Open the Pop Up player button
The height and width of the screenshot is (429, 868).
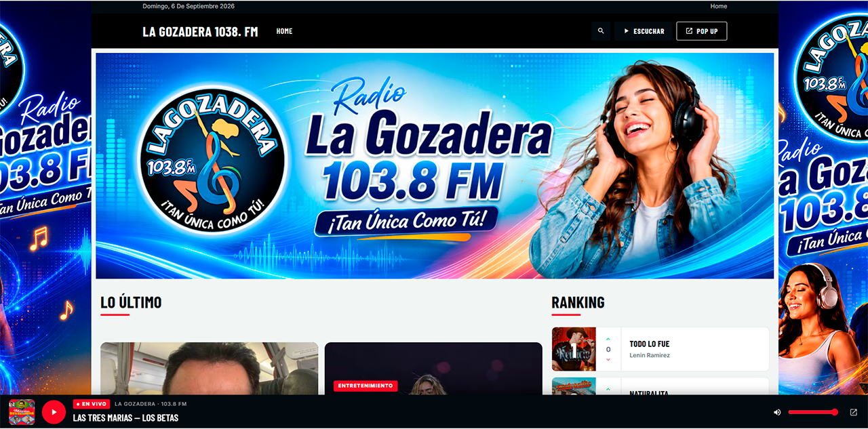(701, 31)
